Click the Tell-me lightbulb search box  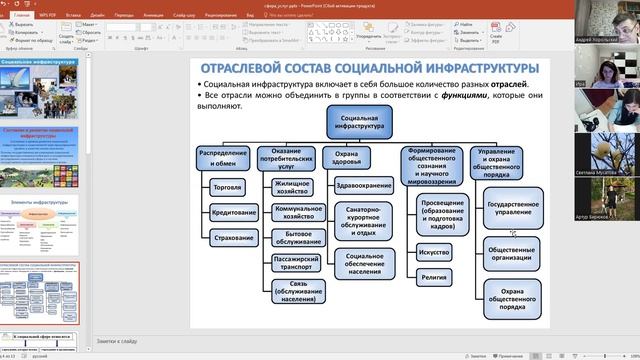[x=289, y=15]
